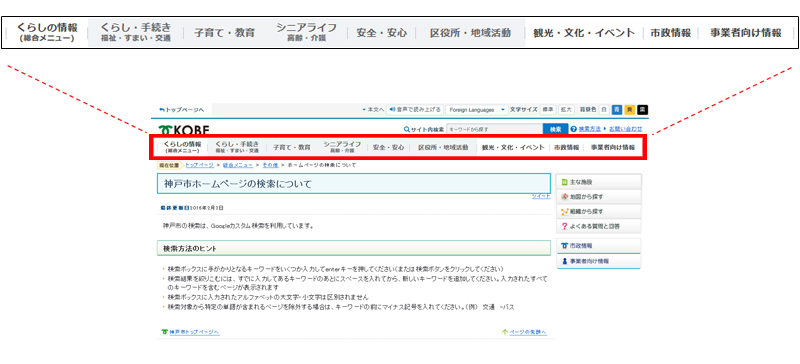Image resolution: width=800 pixels, height=364 pixels.
Task: Select 事業者向け情報 in the webpage's navigation bar
Action: (613, 147)
